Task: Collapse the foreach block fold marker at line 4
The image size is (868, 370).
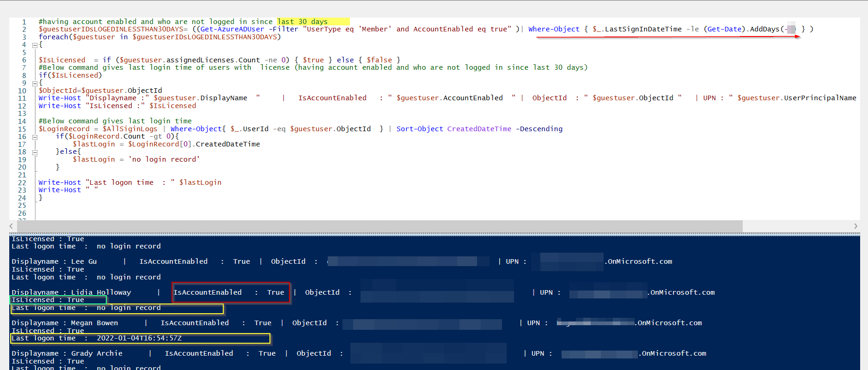Action: point(35,45)
